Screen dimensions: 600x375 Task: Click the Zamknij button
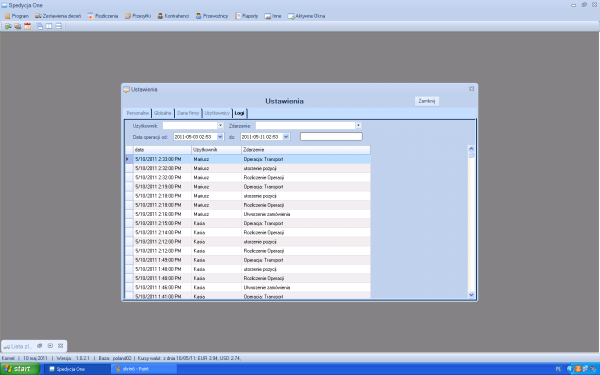427,101
